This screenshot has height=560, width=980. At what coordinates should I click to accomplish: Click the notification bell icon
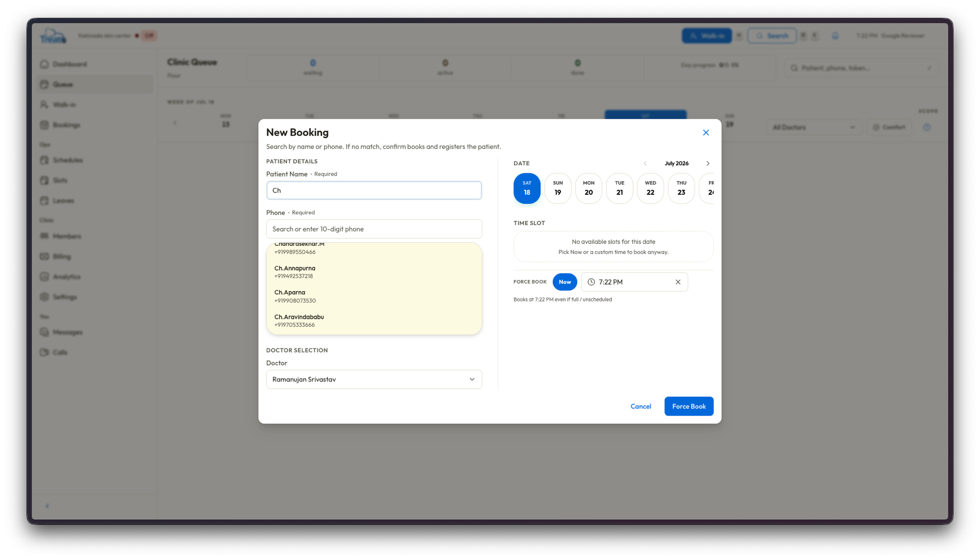(x=835, y=36)
